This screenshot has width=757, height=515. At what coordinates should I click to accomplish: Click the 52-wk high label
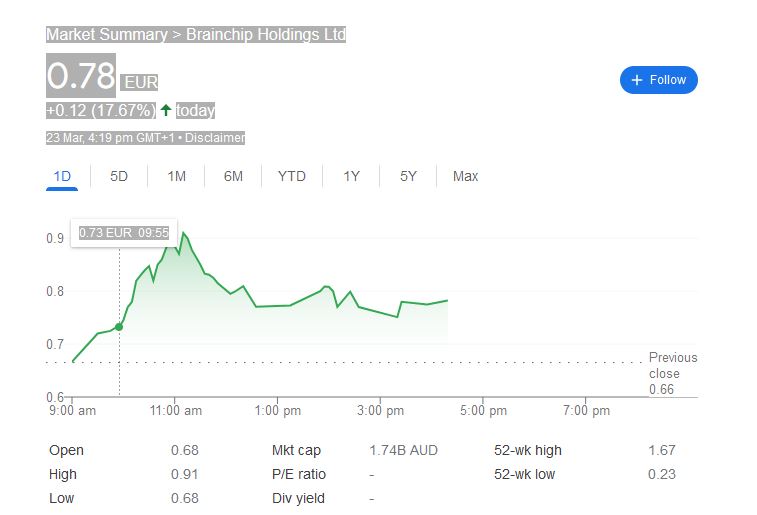coord(528,450)
